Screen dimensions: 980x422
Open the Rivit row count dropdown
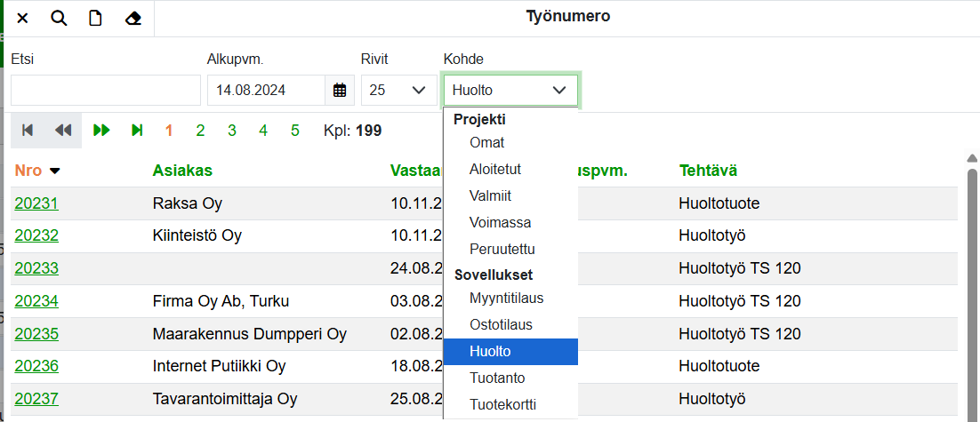coord(398,90)
